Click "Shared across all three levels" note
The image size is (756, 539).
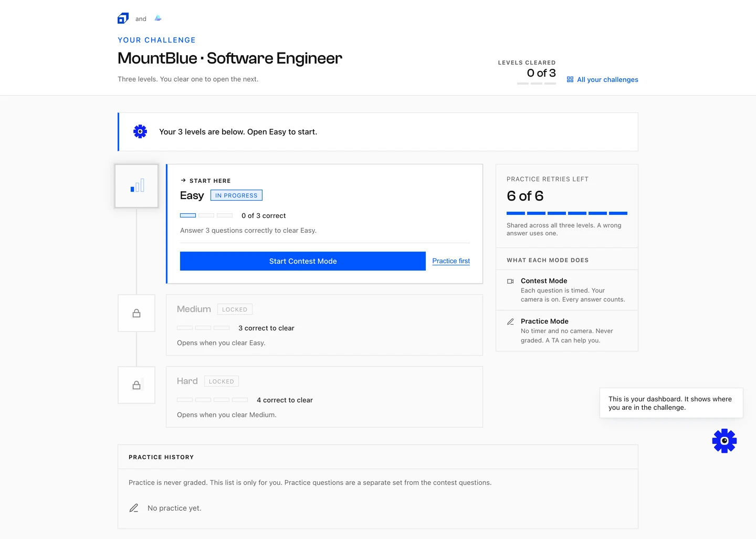pos(564,229)
